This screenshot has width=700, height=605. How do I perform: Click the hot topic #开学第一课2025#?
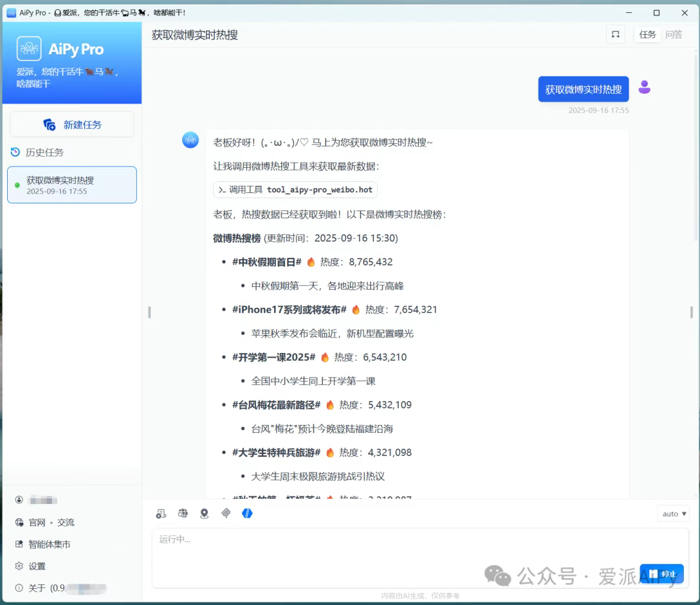(x=274, y=358)
